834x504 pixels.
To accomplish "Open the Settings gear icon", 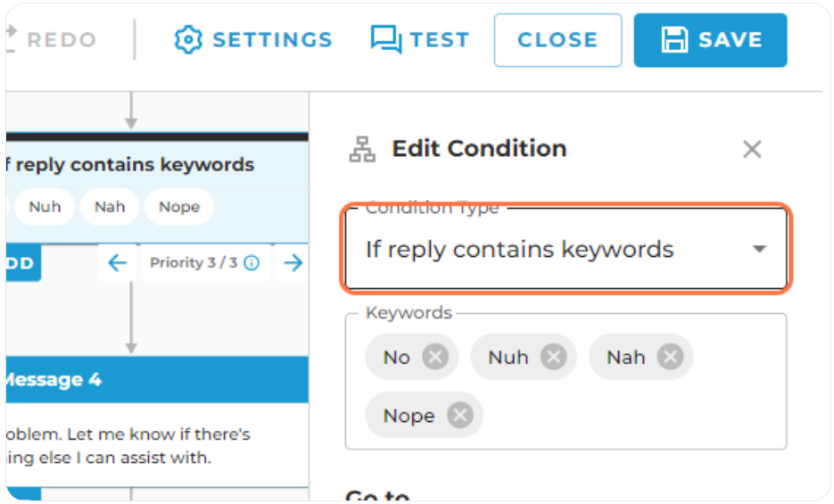I will (188, 40).
